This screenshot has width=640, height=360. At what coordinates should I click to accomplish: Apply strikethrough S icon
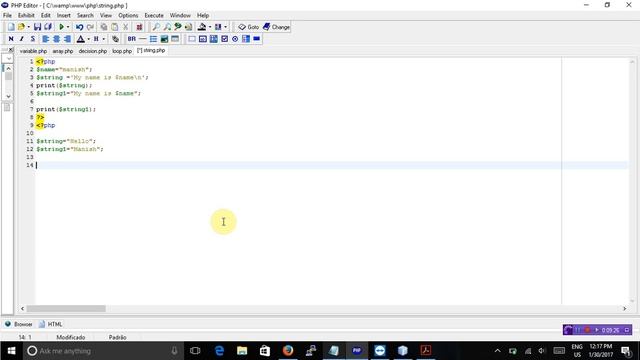[33, 39]
